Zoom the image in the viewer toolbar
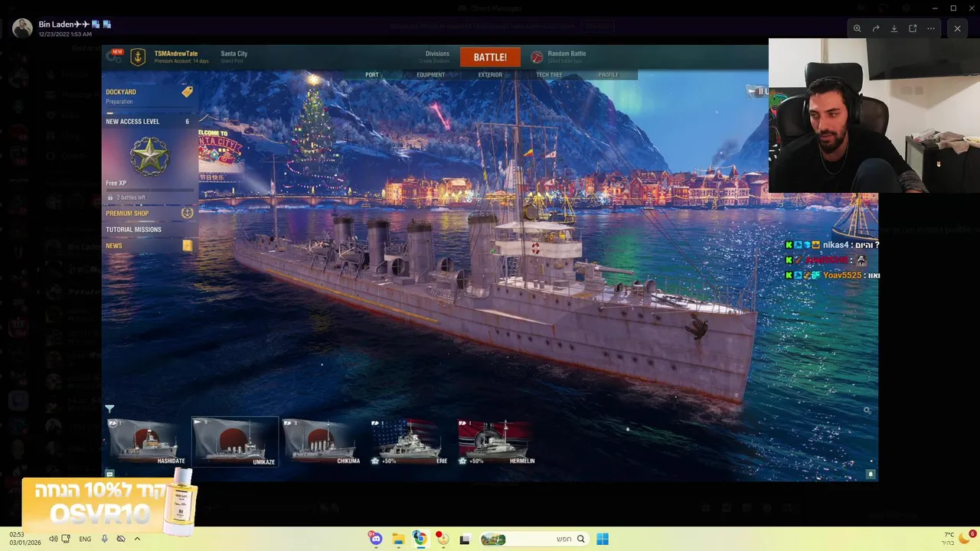Screen dimensions: 980x551 [857, 28]
